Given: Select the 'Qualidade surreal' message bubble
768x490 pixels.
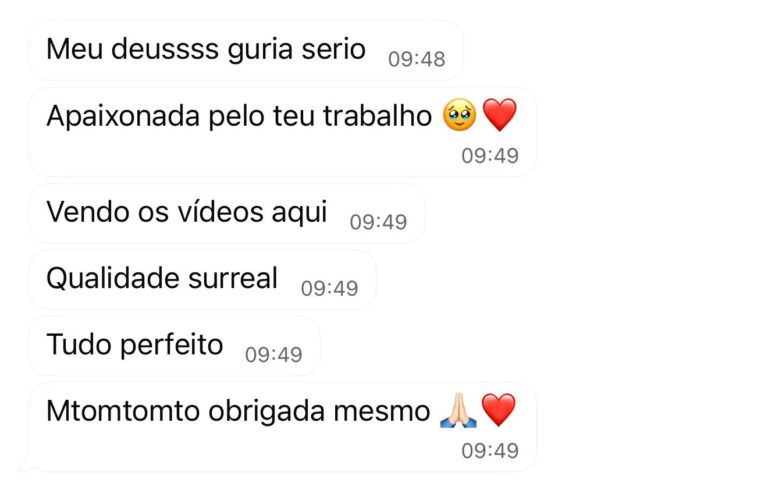Looking at the screenshot, I should (202, 280).
